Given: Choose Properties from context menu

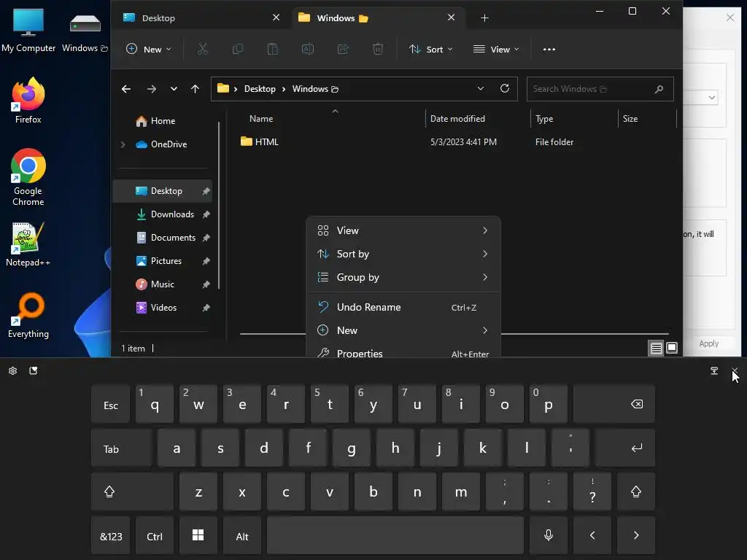Looking at the screenshot, I should [x=403, y=352].
